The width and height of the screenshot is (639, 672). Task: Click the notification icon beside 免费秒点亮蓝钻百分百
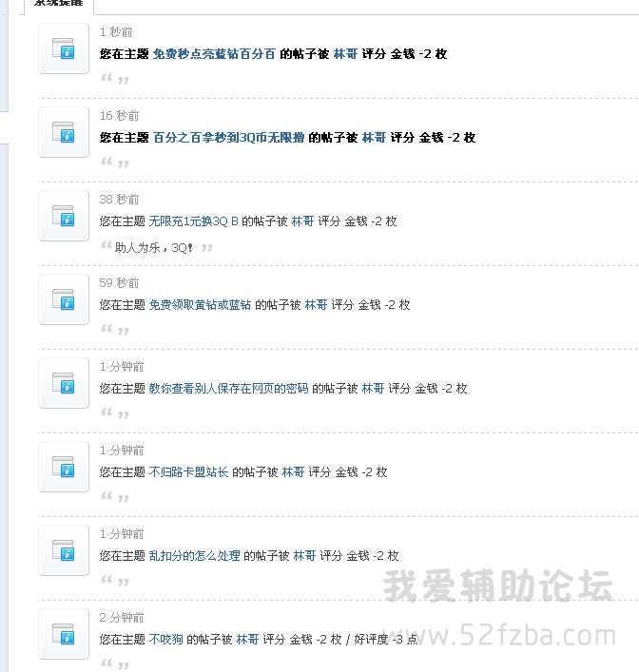(x=64, y=48)
